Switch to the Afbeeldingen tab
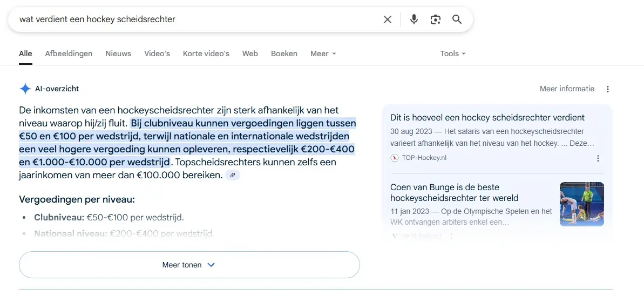The height and width of the screenshot is (302, 644). [69, 53]
